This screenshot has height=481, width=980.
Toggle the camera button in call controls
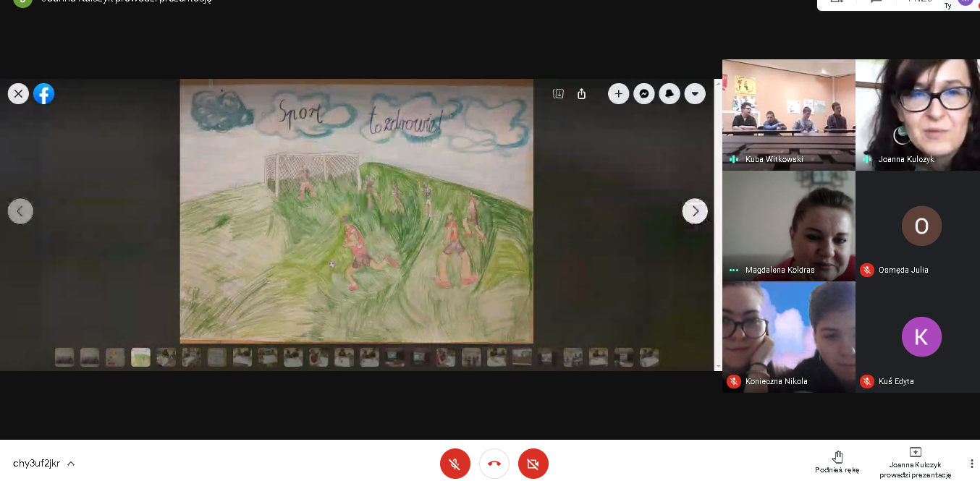533,464
